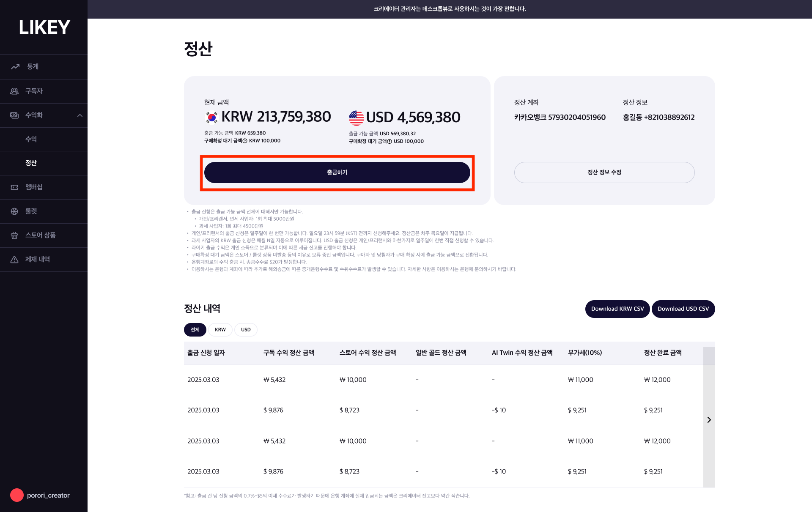Download KRW CSV file

point(617,309)
